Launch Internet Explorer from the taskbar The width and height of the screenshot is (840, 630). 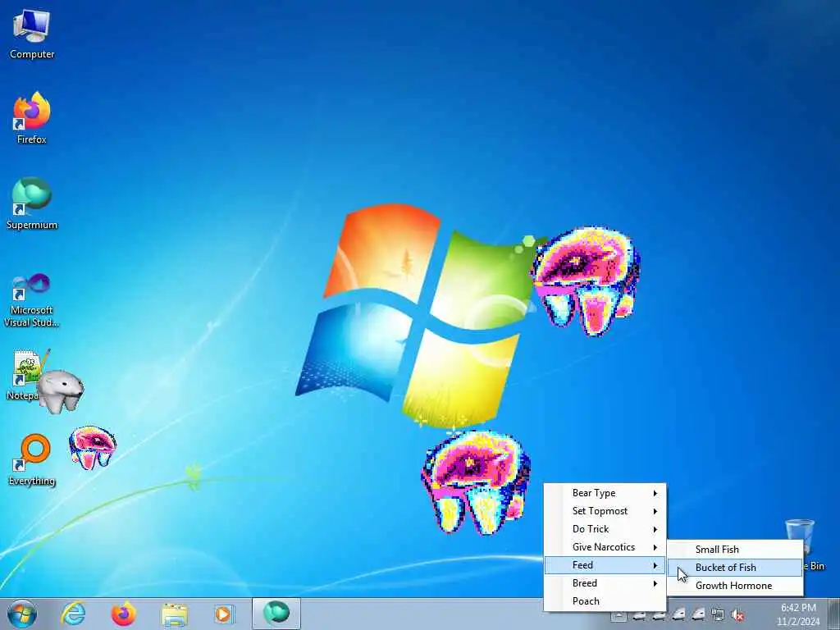73,614
